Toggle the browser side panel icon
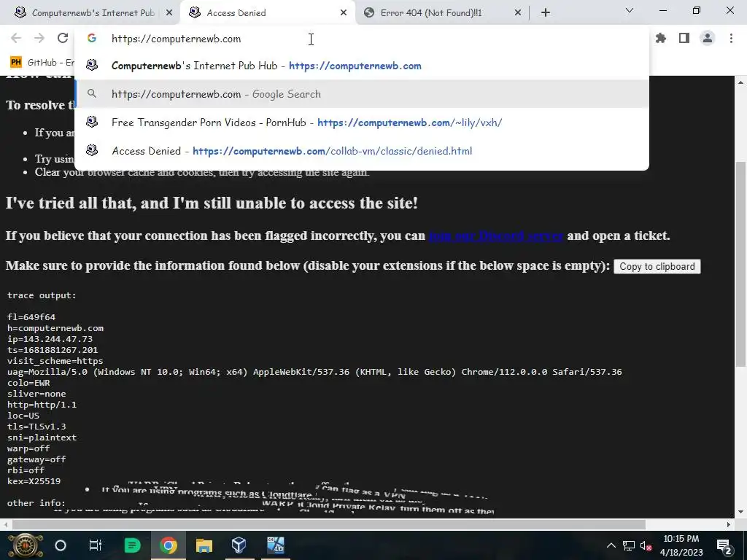 pyautogui.click(x=684, y=38)
